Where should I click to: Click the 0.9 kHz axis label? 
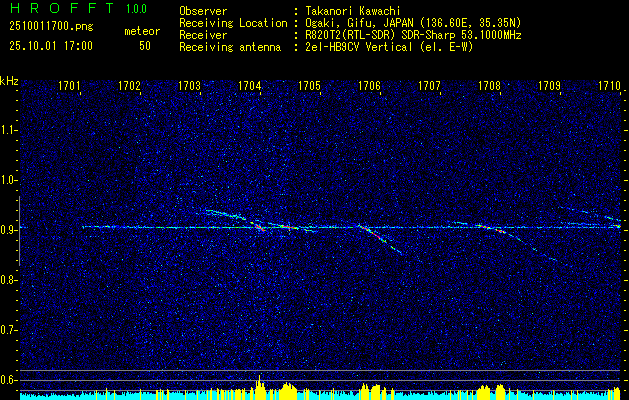(8, 230)
